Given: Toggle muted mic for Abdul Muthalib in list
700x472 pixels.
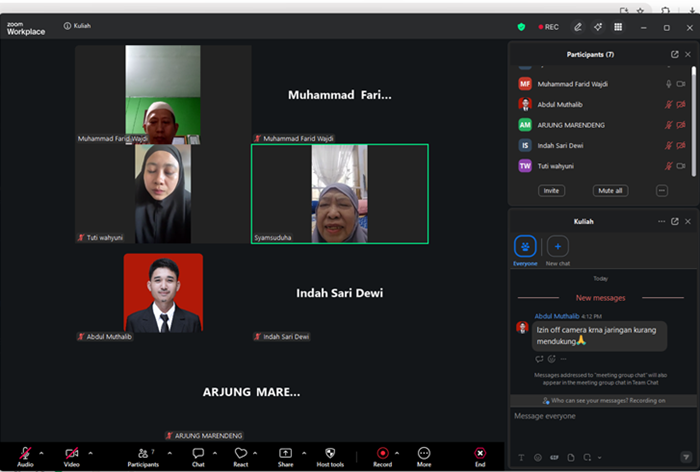Looking at the screenshot, I should tap(669, 104).
